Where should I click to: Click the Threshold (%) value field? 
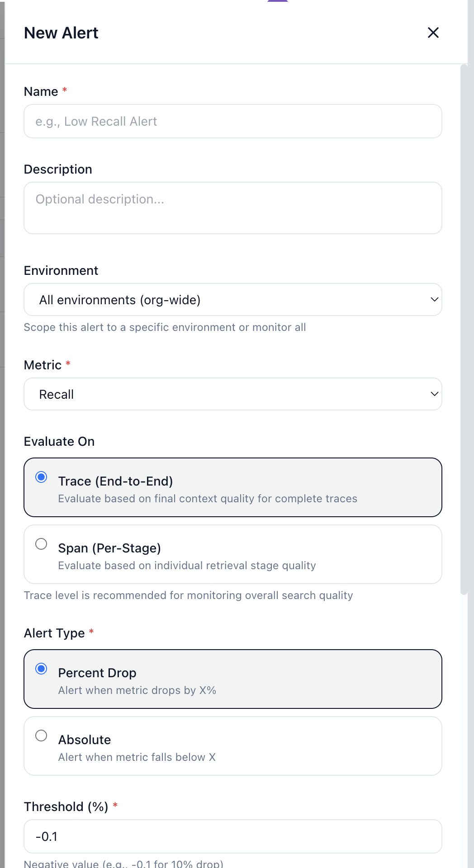pos(232,836)
